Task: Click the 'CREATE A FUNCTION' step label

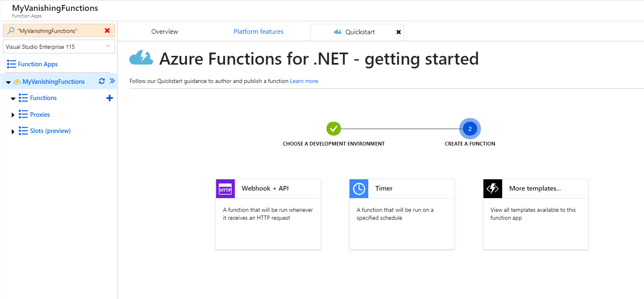Action: click(x=470, y=143)
